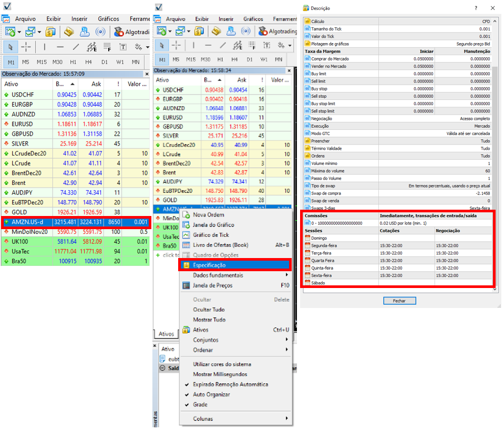504x432 pixels.
Task: Choose Text label tool in the 15:58:34 window
Action: coord(267,45)
